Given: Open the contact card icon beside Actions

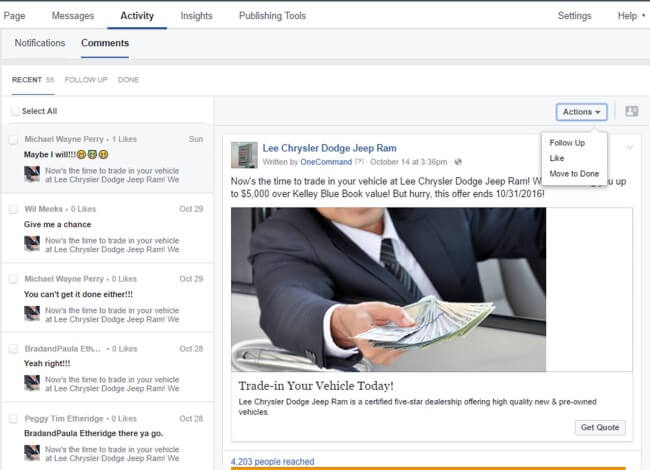Looking at the screenshot, I should [631, 112].
